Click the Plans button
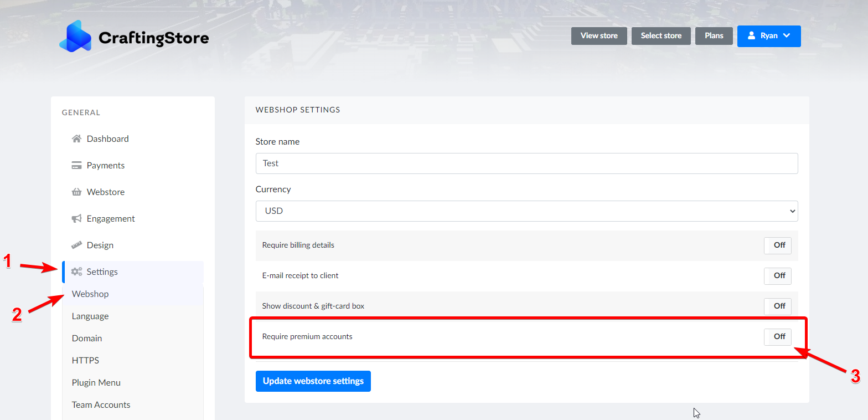The height and width of the screenshot is (420, 868). [x=714, y=35]
